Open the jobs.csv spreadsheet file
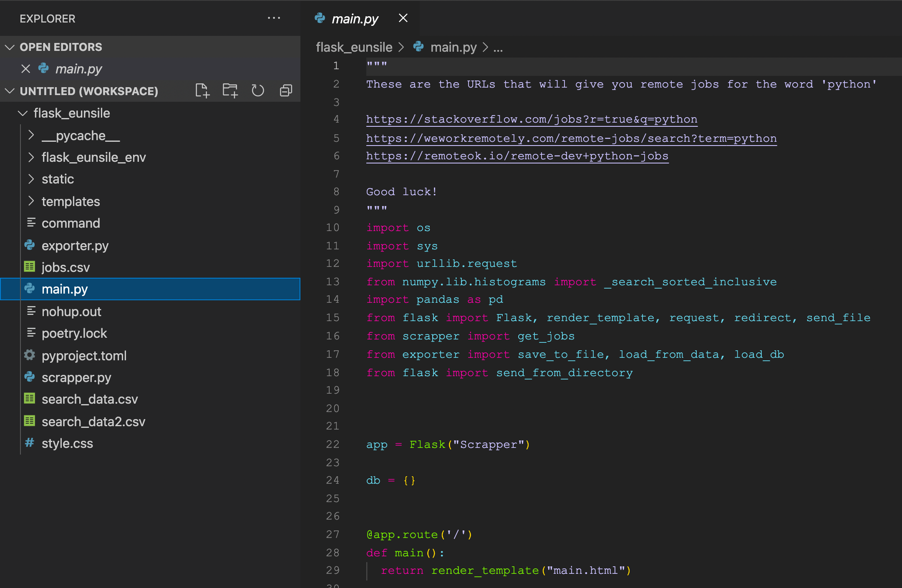The width and height of the screenshot is (902, 588). click(66, 267)
